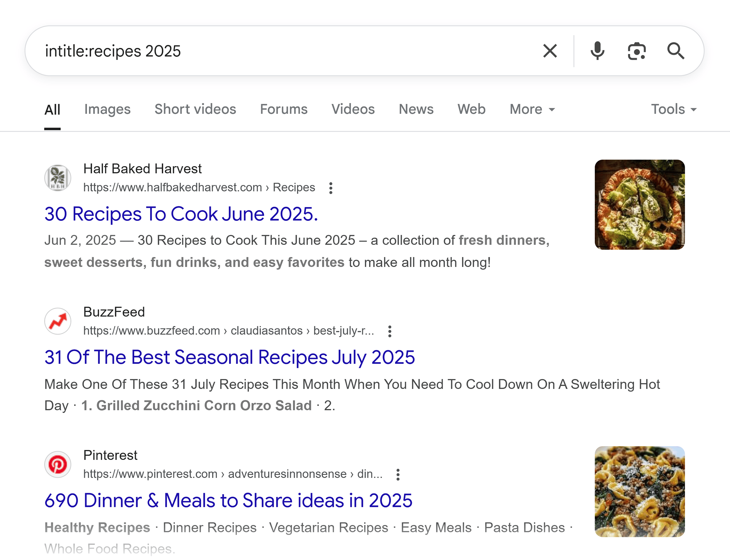This screenshot has height=560, width=730.
Task: Open the Forums tab
Action: [284, 109]
